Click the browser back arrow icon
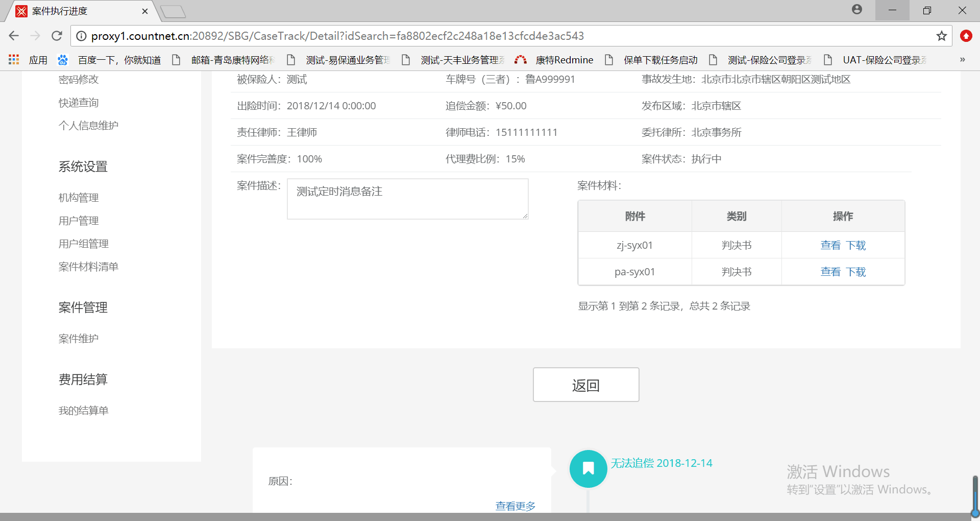This screenshot has width=980, height=521. (x=14, y=36)
